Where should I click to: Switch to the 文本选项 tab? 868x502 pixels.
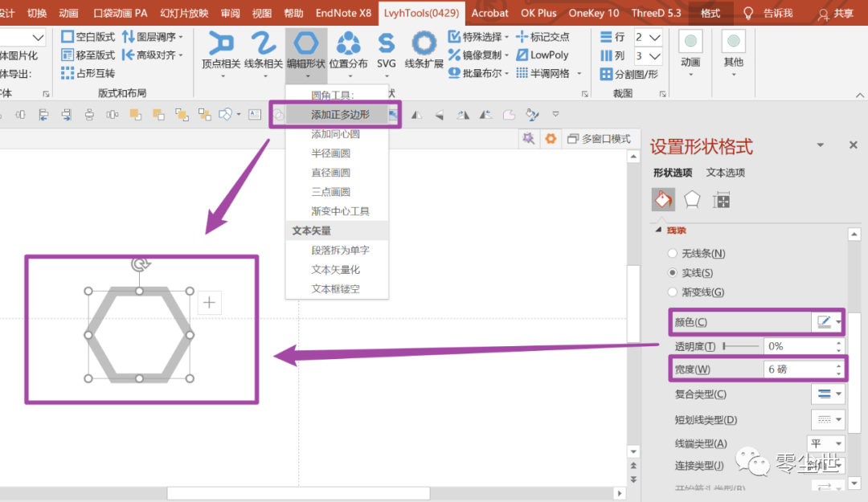click(x=725, y=173)
